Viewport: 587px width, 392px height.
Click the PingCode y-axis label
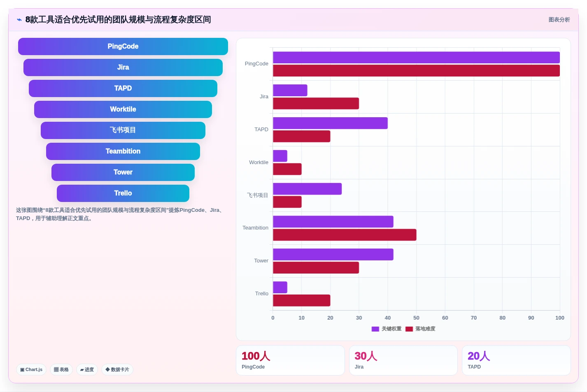pos(256,64)
